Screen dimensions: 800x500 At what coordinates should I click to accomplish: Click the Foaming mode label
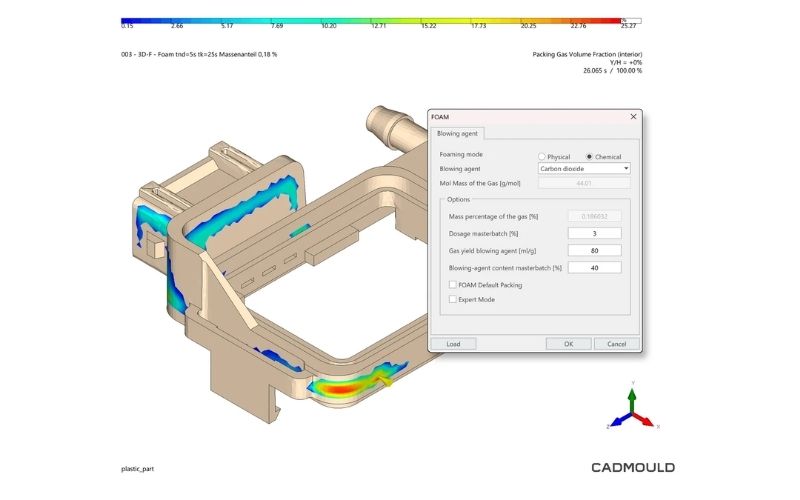[461, 154]
